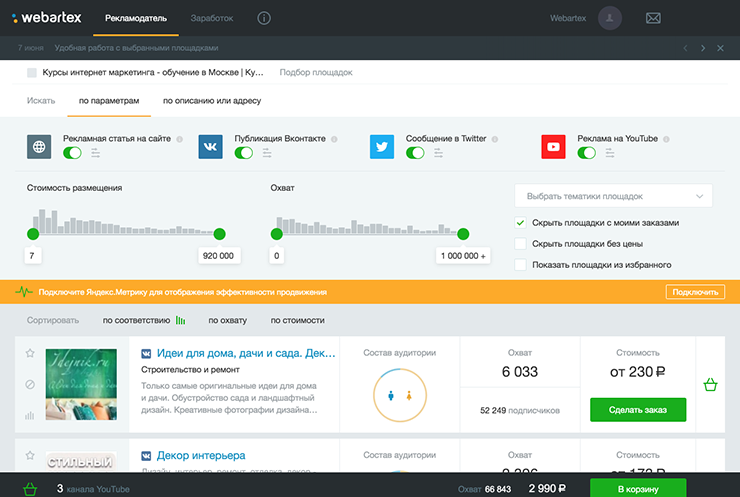
Task: Open statistics bar chart icon on listing
Action: pyautogui.click(x=30, y=415)
